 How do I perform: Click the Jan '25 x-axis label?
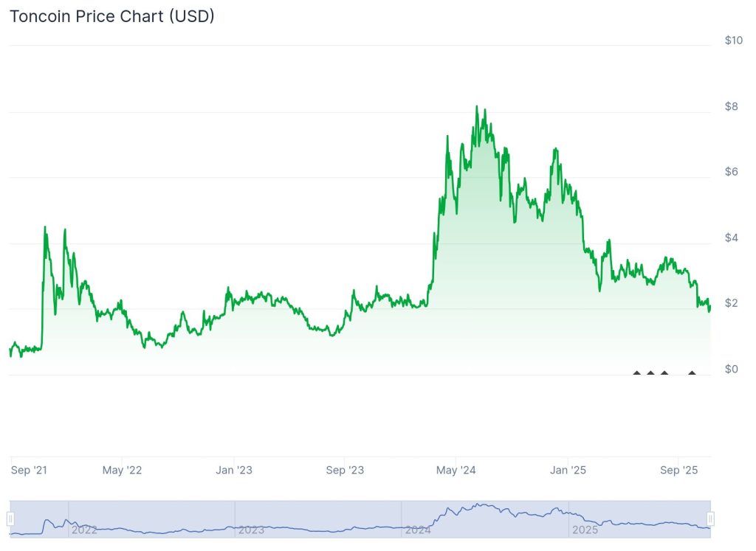569,470
